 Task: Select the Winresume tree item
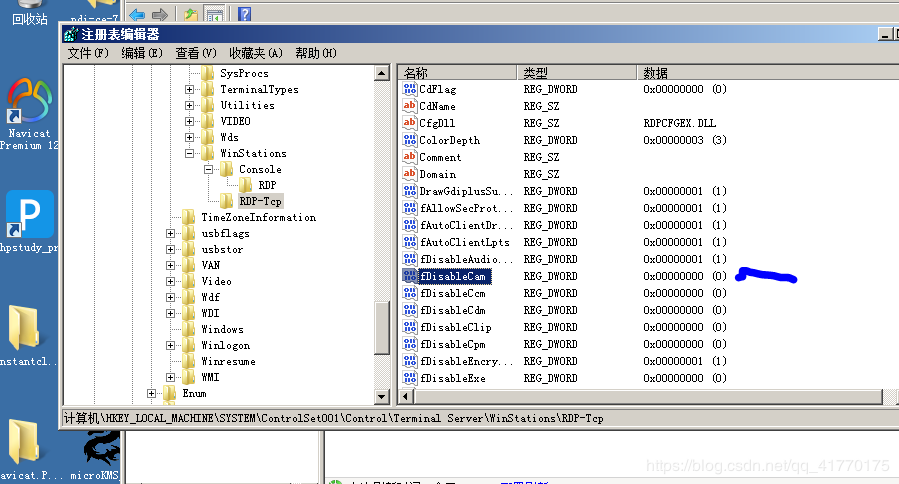(228, 361)
